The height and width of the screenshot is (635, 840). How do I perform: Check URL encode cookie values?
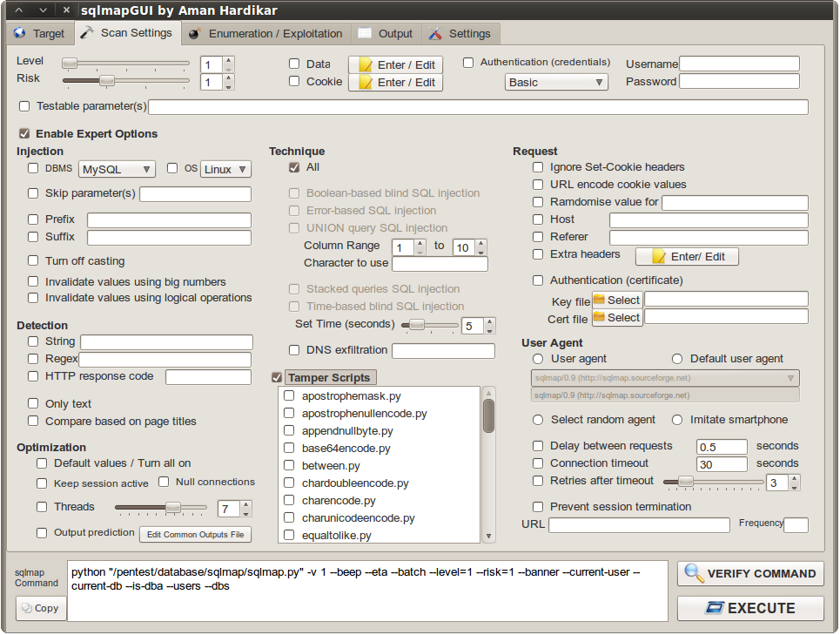[x=538, y=185]
